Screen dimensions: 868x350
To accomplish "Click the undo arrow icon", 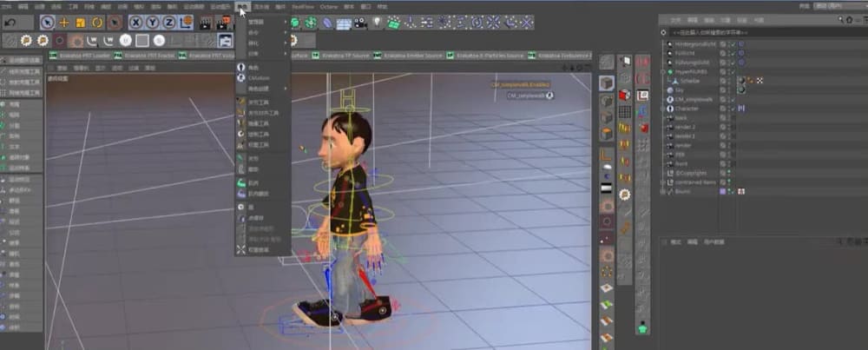I will (10, 23).
